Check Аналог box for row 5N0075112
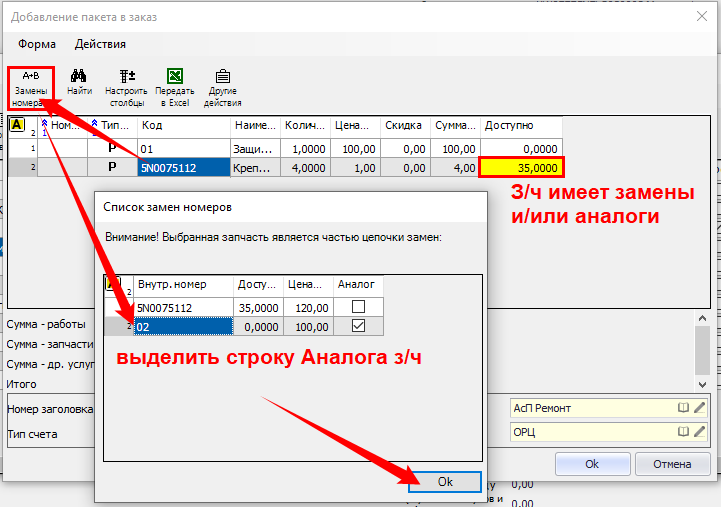The height and width of the screenshot is (507, 721). tap(357, 307)
